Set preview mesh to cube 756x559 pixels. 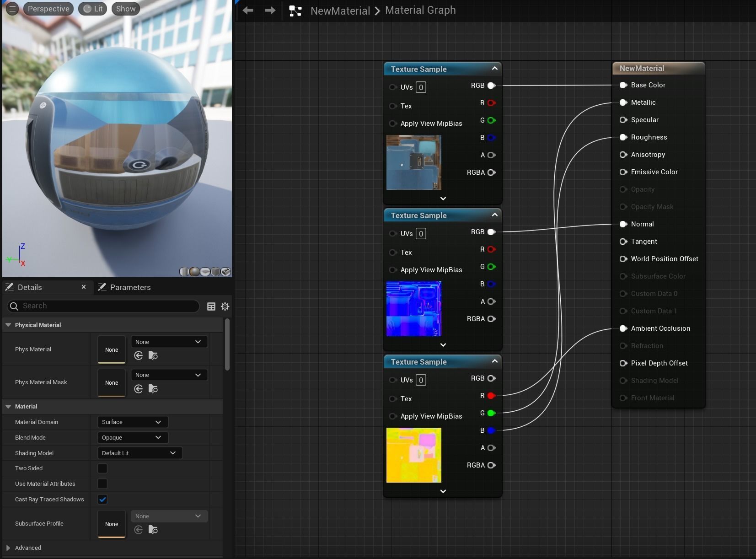point(215,272)
